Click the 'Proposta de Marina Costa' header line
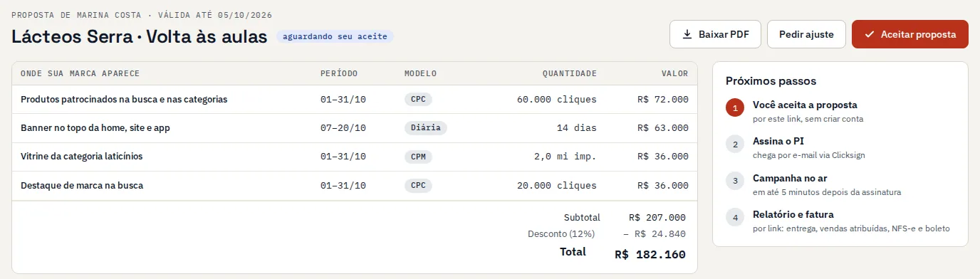This screenshot has height=279, width=980. pyautogui.click(x=142, y=15)
